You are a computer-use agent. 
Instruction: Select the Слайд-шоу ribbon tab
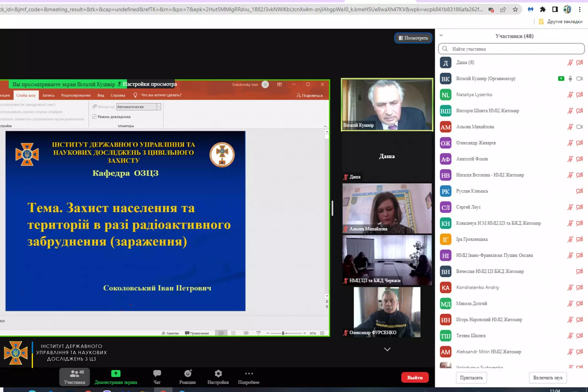tap(26, 95)
